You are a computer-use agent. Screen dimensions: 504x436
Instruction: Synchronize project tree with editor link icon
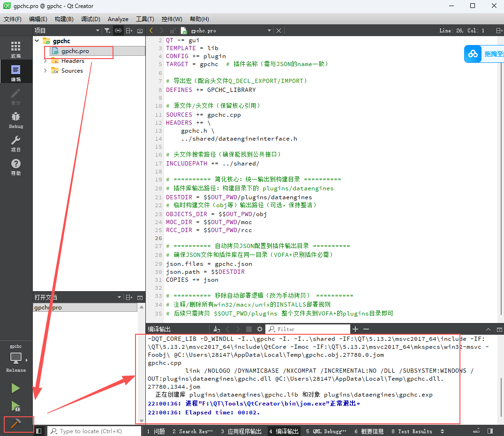pos(118,30)
